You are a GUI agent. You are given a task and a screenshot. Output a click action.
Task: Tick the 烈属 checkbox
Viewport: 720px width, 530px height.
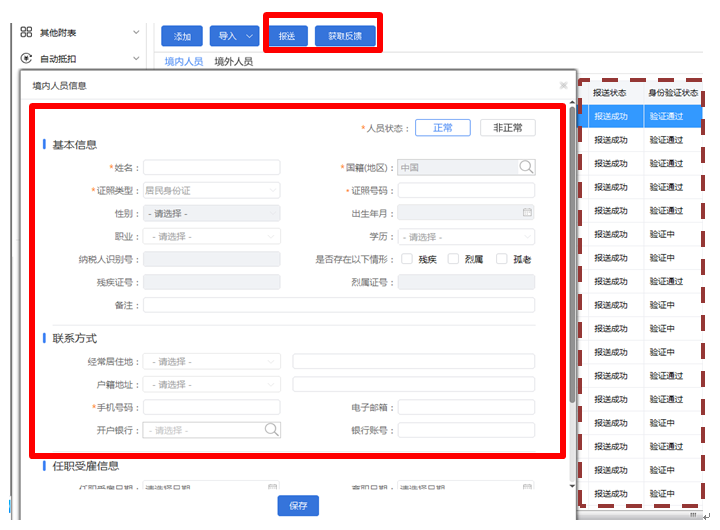click(x=454, y=259)
